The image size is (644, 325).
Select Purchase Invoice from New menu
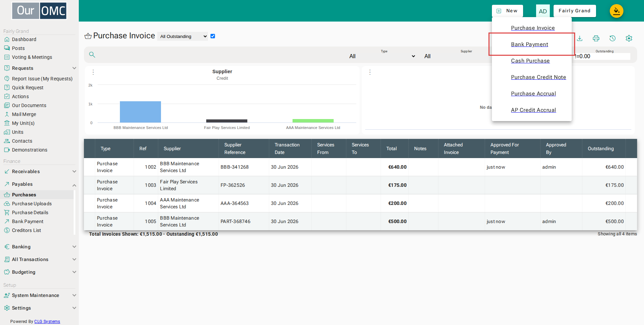tap(533, 28)
